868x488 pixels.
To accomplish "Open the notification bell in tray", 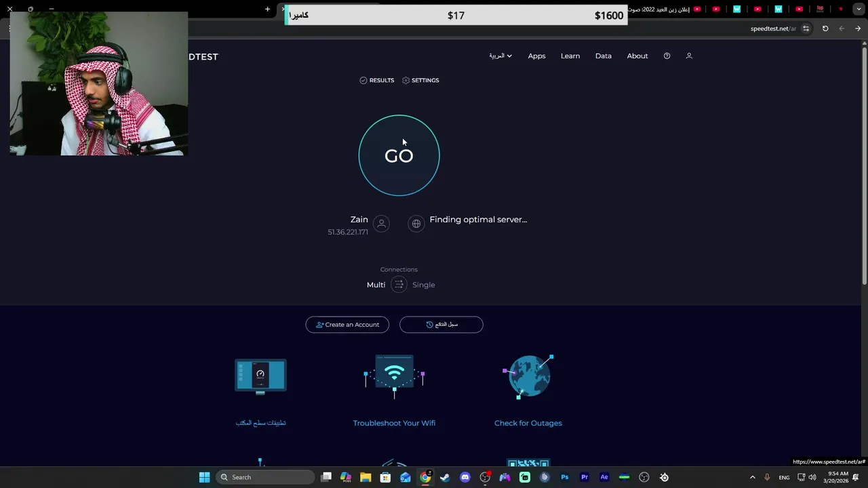I will point(856,477).
